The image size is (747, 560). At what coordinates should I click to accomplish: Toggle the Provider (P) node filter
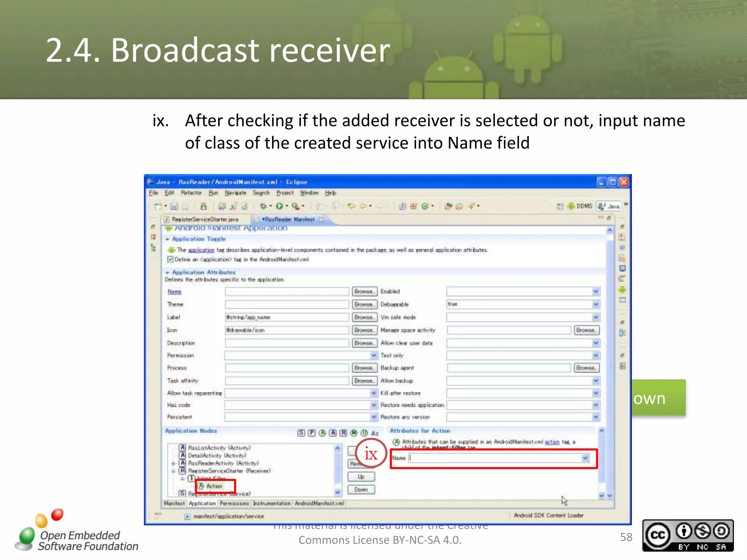point(311,433)
